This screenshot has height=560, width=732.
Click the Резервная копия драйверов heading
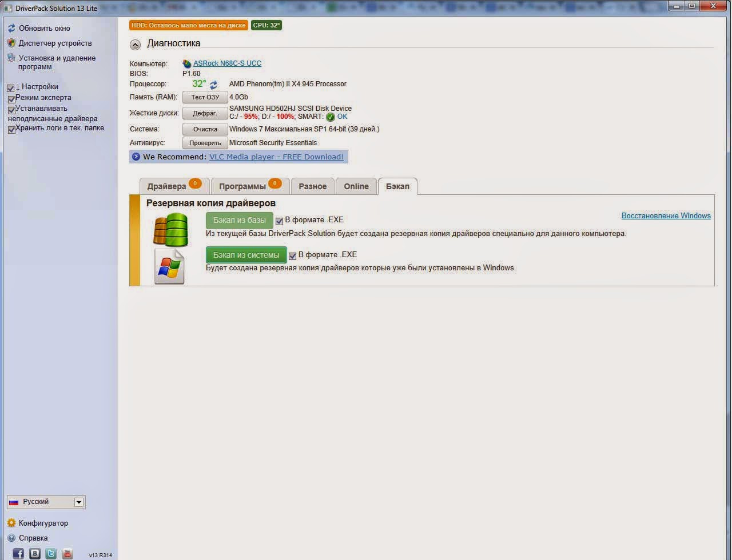(211, 203)
